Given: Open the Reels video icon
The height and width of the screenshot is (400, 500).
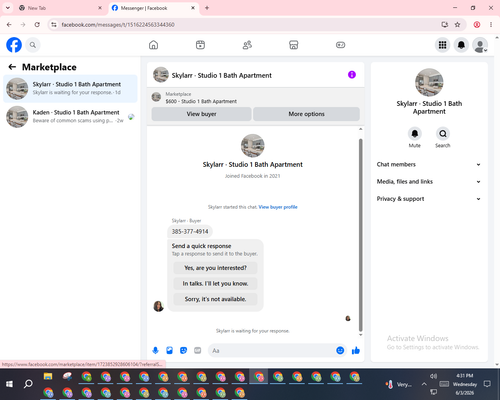Looking at the screenshot, I should [x=200, y=45].
